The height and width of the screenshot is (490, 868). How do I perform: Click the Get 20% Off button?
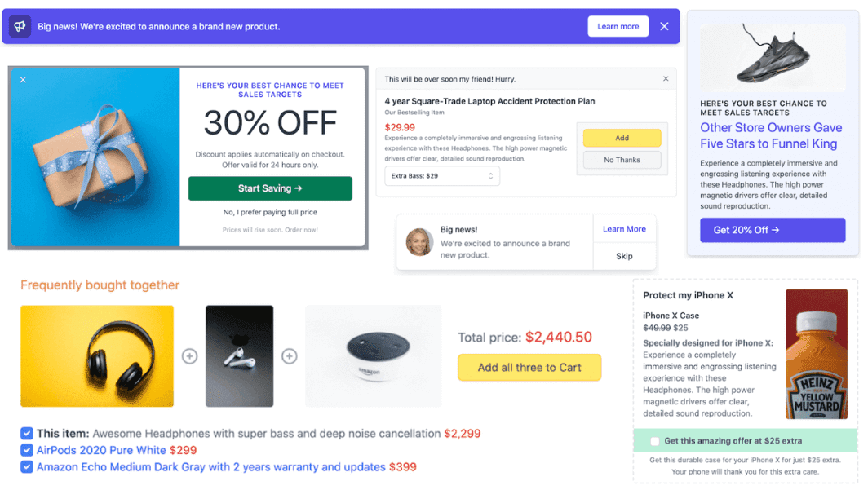[x=772, y=230]
